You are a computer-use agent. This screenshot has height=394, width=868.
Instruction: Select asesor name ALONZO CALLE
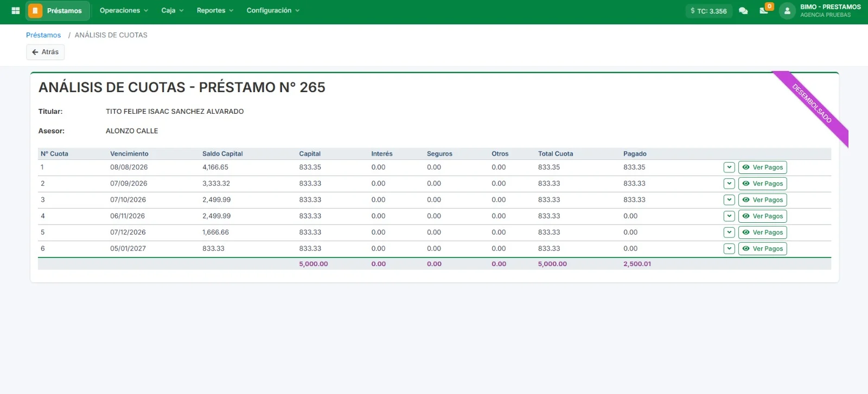132,131
